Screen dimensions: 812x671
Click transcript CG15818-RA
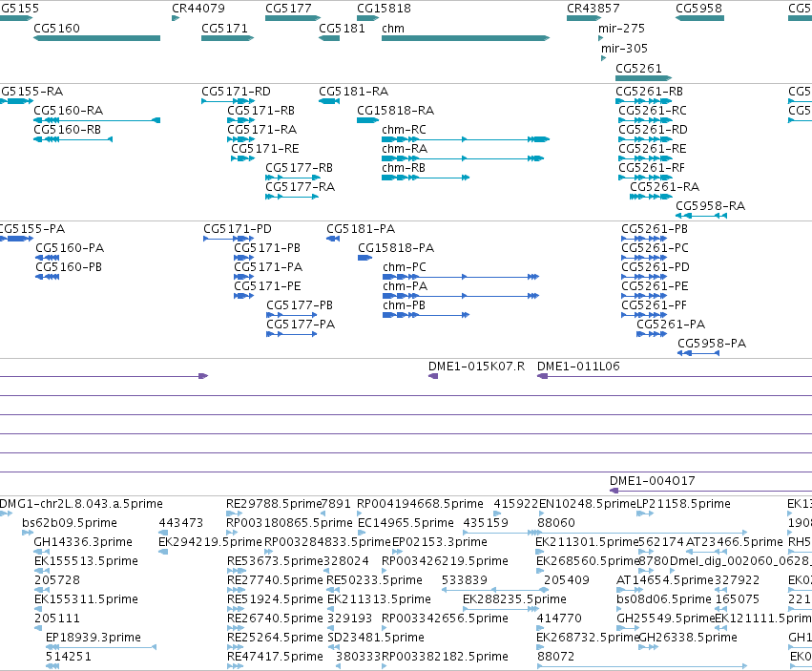(368, 120)
